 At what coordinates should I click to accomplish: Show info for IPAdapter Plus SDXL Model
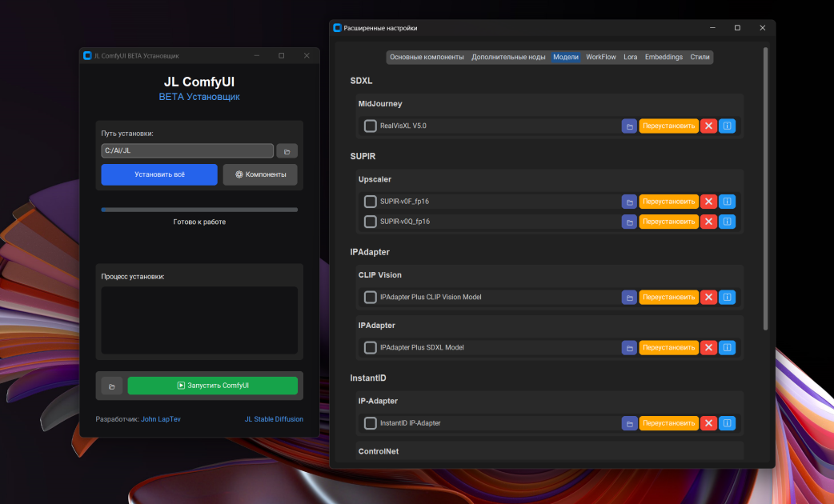click(x=727, y=348)
